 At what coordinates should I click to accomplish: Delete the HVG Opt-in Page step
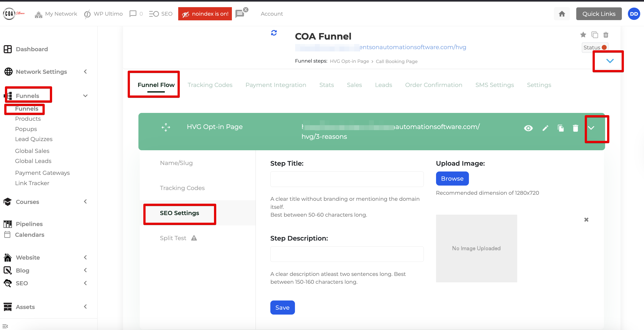pyautogui.click(x=576, y=128)
